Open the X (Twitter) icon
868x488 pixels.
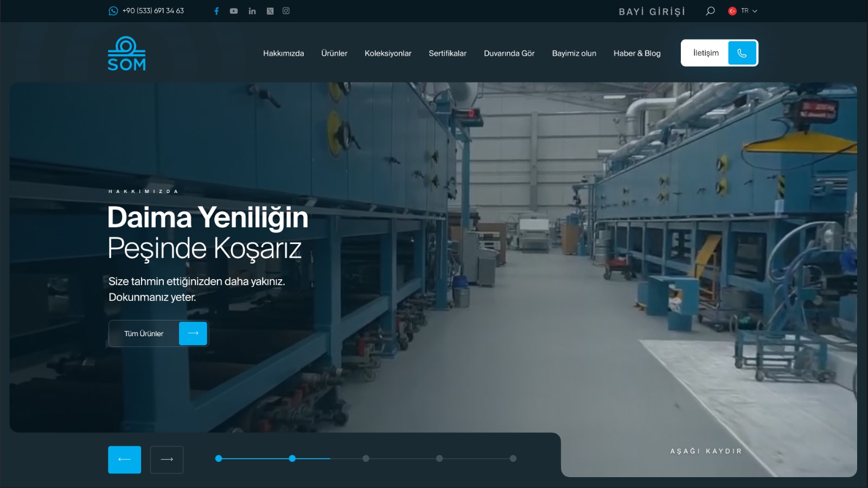pyautogui.click(x=270, y=11)
